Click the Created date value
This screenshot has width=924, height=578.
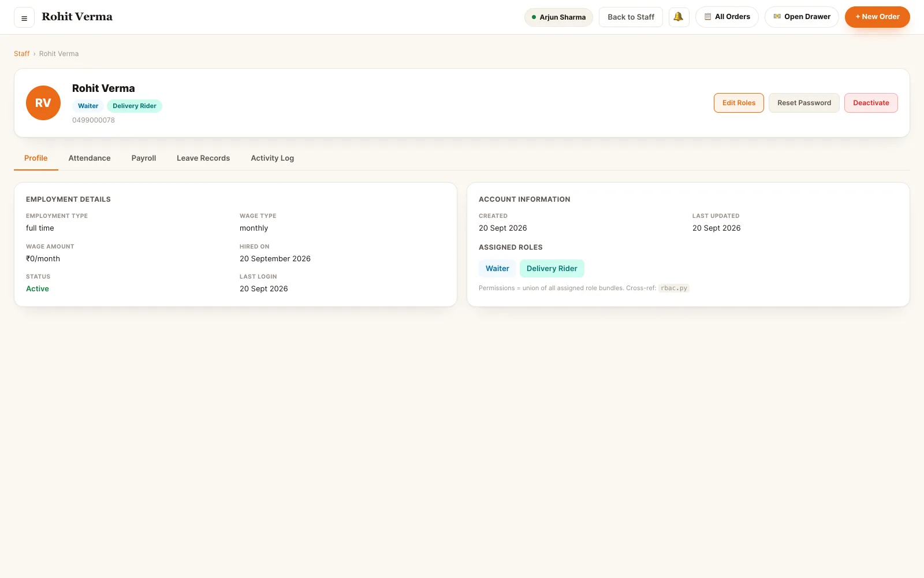coord(502,228)
